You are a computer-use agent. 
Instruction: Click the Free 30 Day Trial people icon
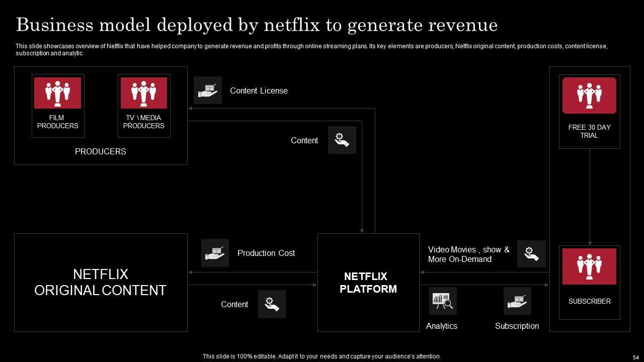click(x=589, y=96)
